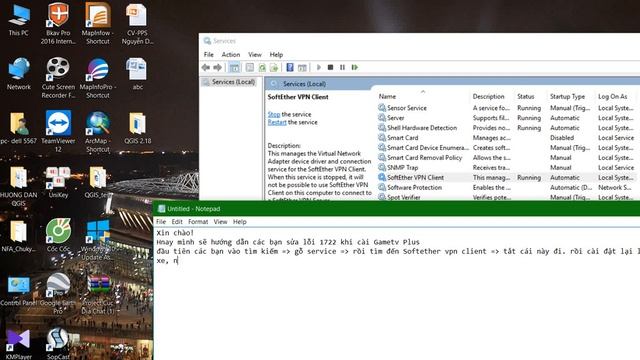Screen dimensions: 640x360
Task: Select SNMP Trap service row
Action: point(506,167)
